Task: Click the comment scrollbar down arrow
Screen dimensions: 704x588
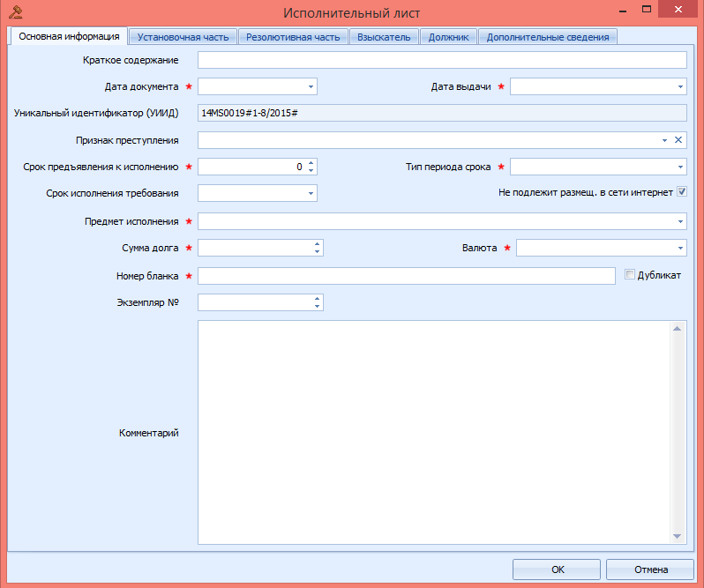Action: tap(677, 536)
